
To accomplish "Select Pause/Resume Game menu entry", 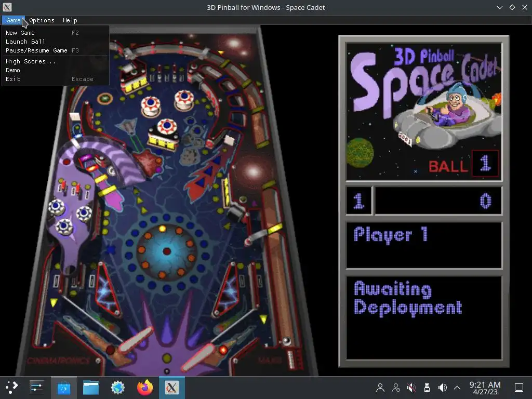I will 55,50.
